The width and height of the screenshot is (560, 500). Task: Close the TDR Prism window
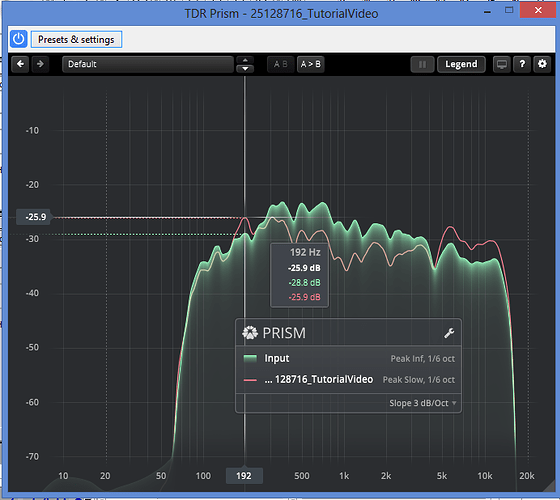pyautogui.click(x=538, y=10)
